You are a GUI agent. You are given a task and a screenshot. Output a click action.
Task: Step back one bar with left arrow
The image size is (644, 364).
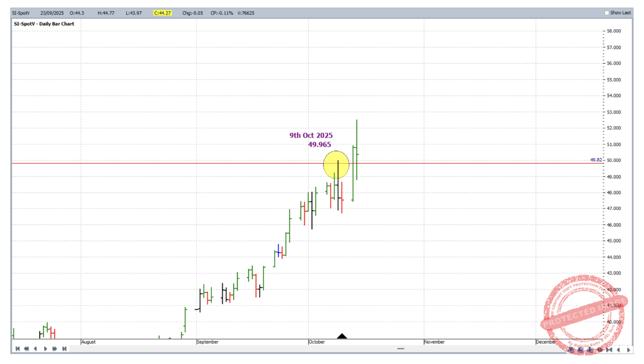pyautogui.click(x=36, y=349)
